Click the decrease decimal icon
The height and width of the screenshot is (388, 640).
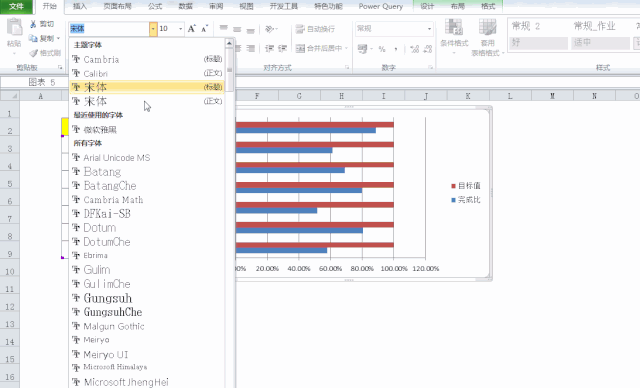point(428,49)
